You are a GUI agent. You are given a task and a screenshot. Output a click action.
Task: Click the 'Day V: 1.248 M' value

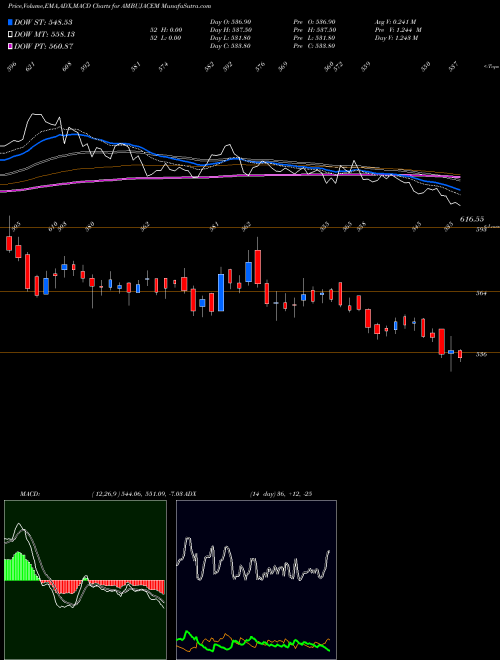[396, 38]
